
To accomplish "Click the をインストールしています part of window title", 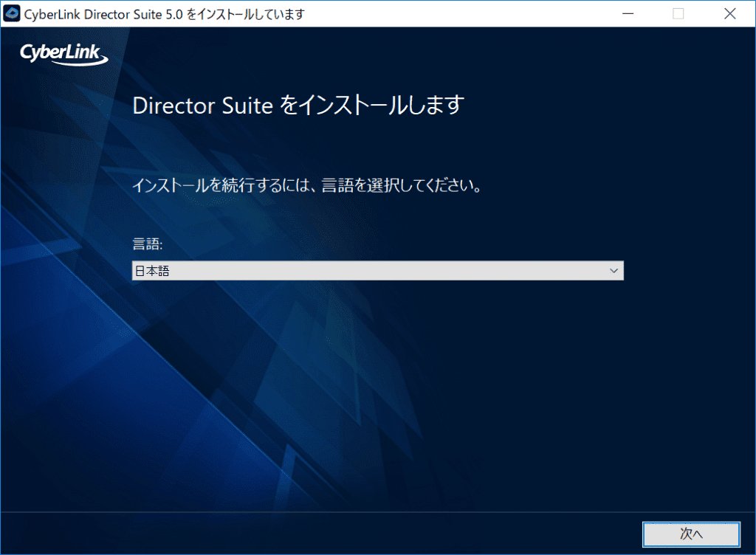I will click(245, 14).
